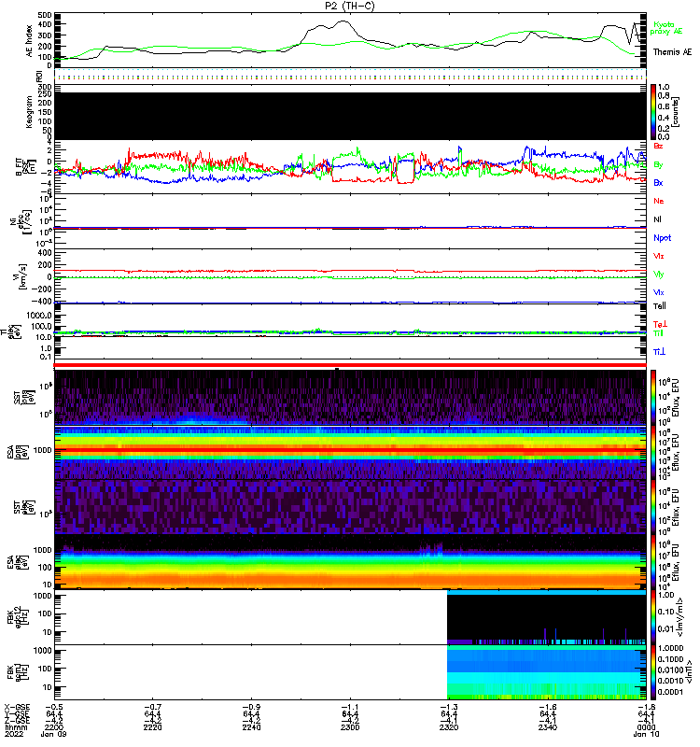Click the X-GSE value "-0.7"

[153, 707]
